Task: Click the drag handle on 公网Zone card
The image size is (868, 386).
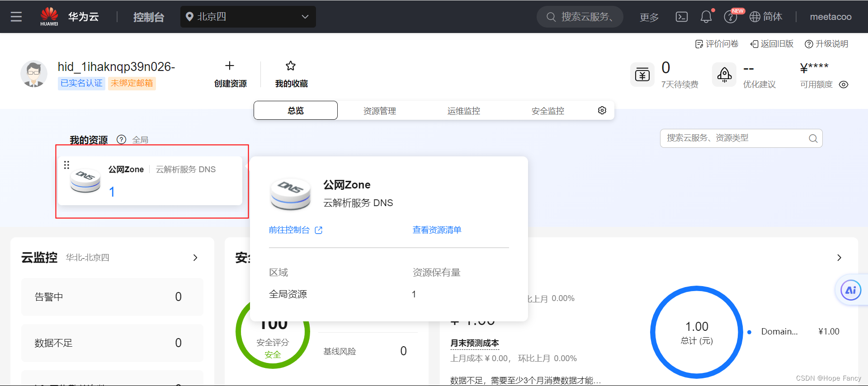Action: click(66, 165)
